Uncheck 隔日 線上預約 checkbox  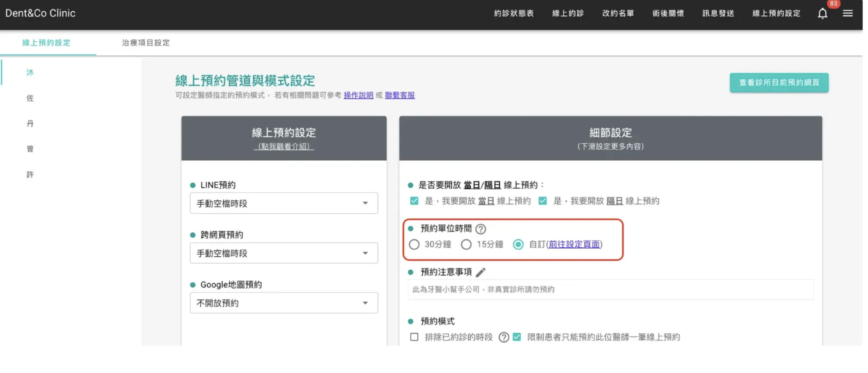coord(542,201)
